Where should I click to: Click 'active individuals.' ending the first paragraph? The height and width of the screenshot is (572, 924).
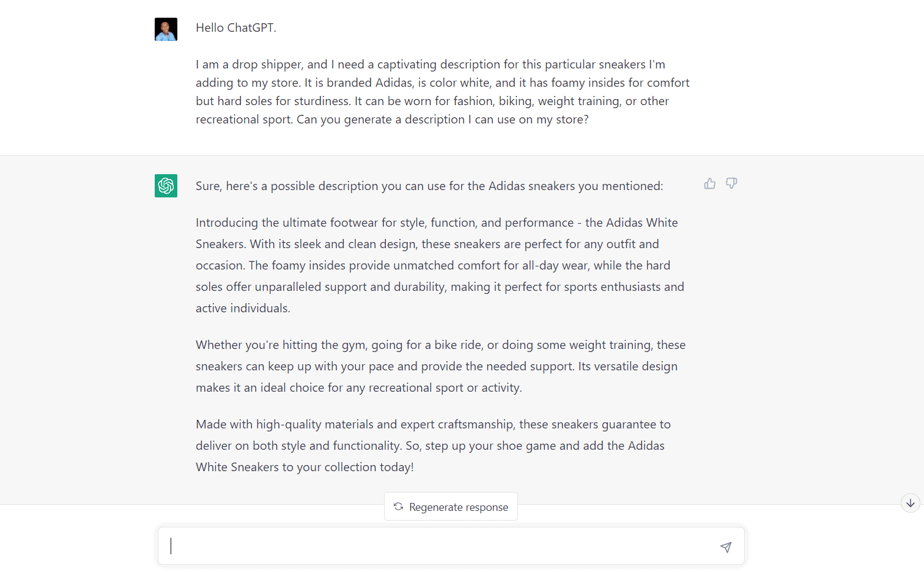coord(243,308)
